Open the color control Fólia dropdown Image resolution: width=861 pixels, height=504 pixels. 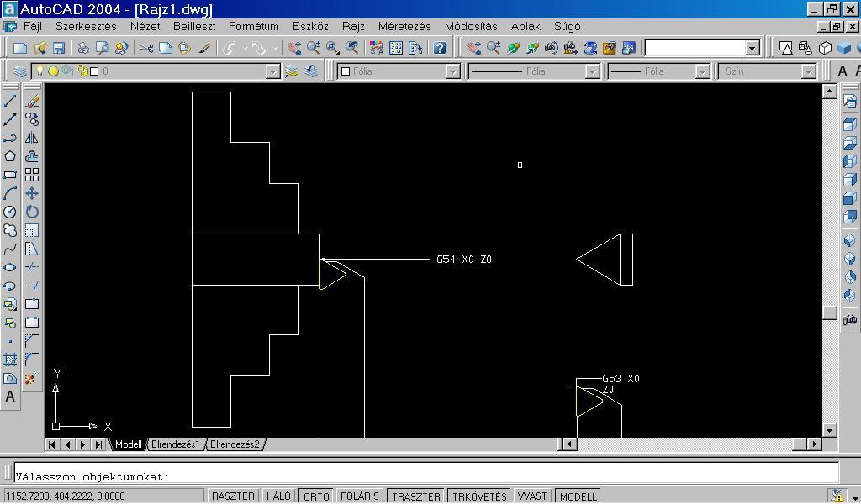[x=452, y=71]
